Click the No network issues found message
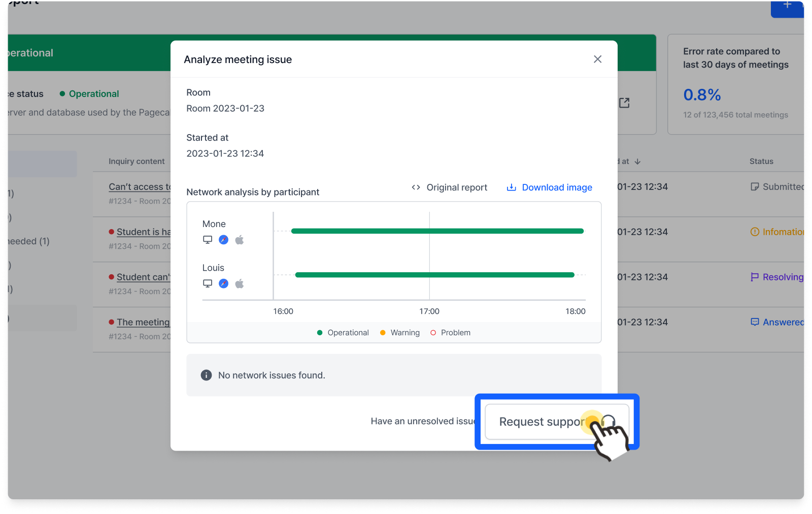The width and height of the screenshot is (812, 514). [x=272, y=375]
